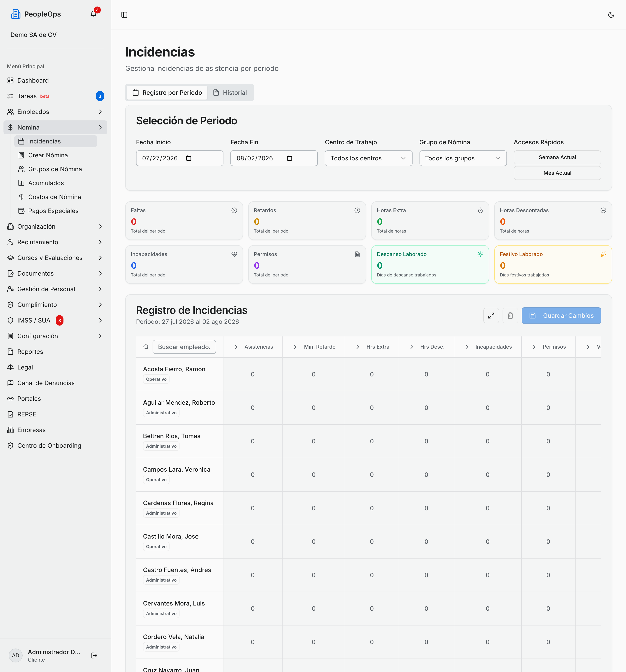This screenshot has width=626, height=672.
Task: Focus the Buscar empleado search field
Action: 184,347
